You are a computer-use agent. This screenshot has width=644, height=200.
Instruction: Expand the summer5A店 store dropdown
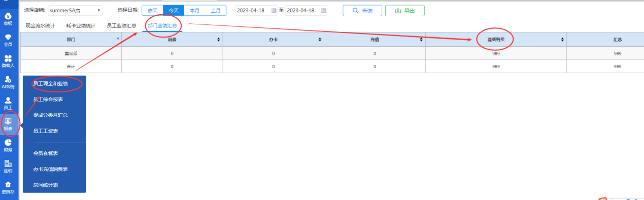pos(75,10)
